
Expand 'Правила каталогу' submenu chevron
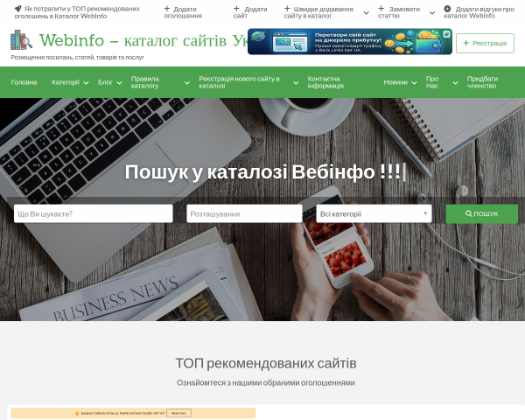(x=187, y=83)
